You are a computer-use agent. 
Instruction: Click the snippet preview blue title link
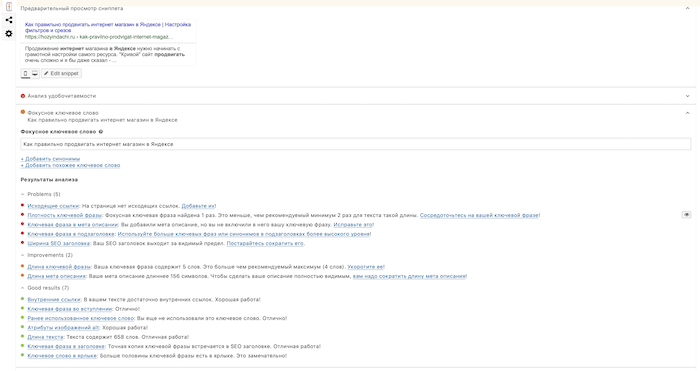(108, 27)
